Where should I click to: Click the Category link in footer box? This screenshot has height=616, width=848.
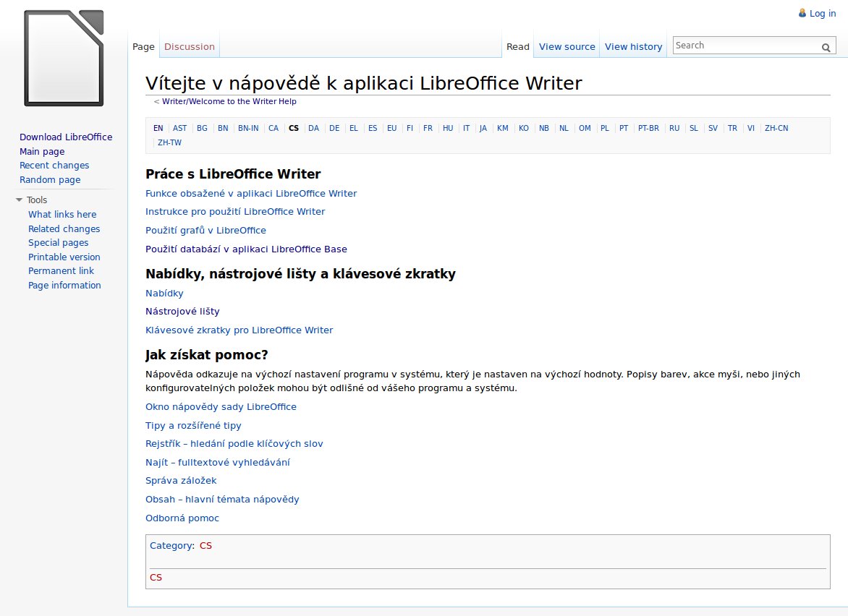171,546
